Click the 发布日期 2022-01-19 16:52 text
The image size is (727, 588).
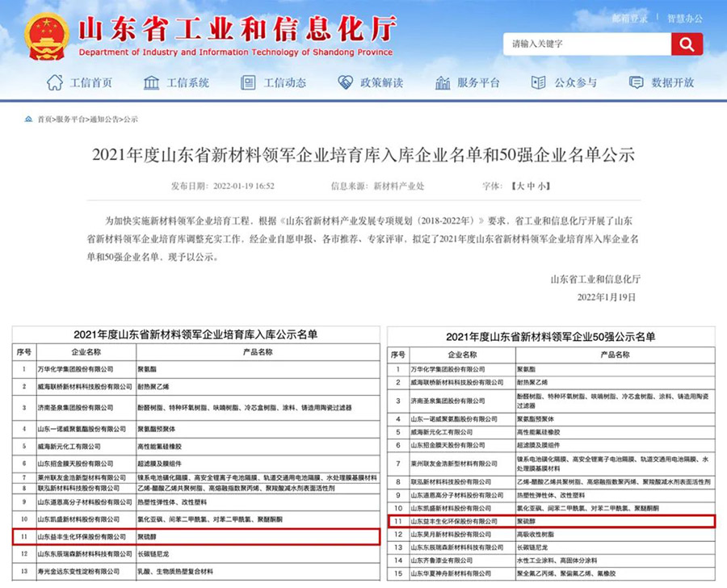(223, 186)
